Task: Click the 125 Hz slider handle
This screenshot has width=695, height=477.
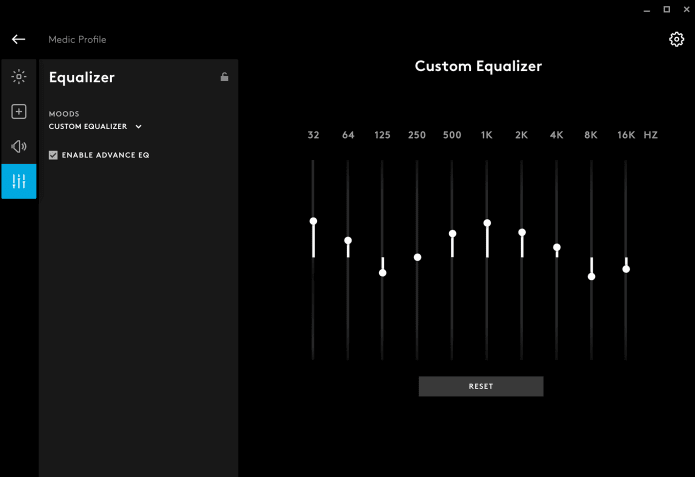Action: 382,272
